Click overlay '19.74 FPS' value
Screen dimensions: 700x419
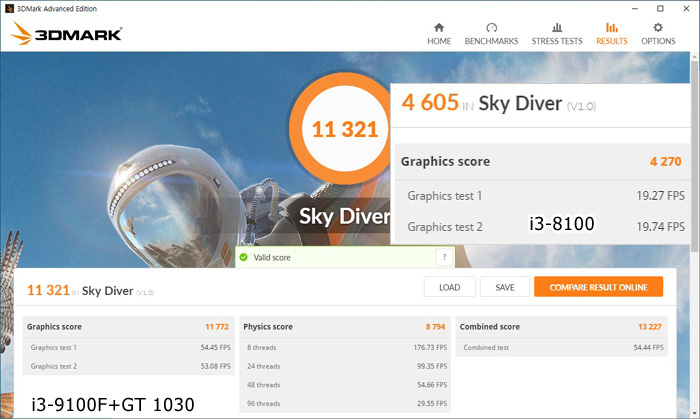pyautogui.click(x=660, y=227)
